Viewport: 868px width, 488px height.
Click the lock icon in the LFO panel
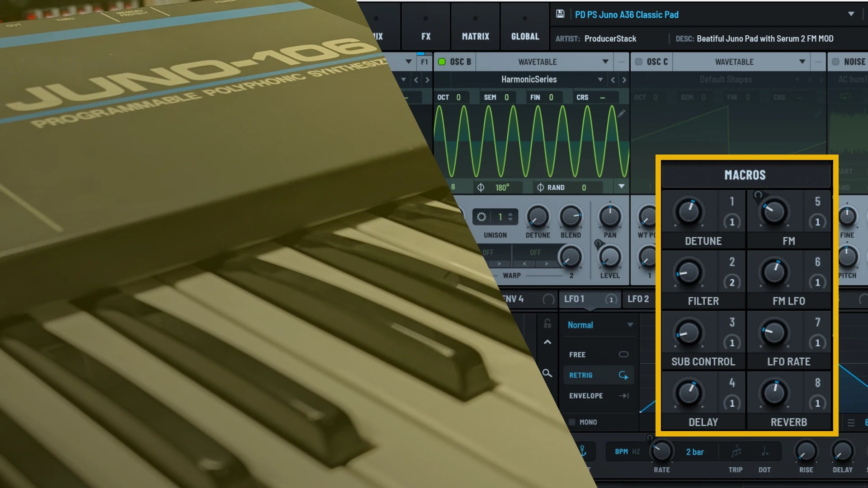(x=547, y=324)
